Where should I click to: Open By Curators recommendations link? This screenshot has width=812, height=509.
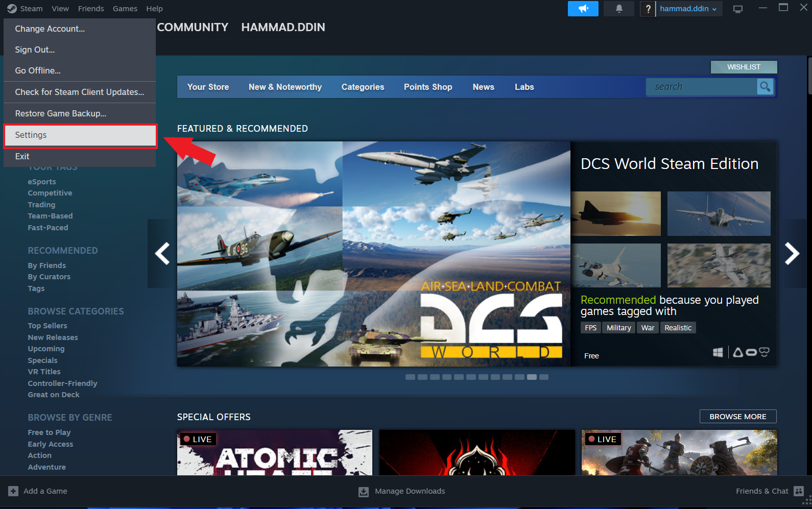pos(49,277)
